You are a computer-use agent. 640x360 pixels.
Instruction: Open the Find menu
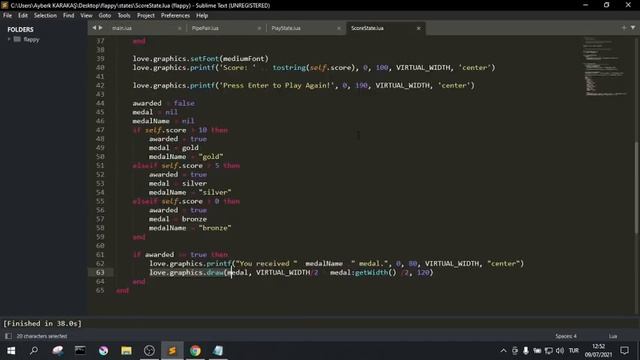[69, 16]
